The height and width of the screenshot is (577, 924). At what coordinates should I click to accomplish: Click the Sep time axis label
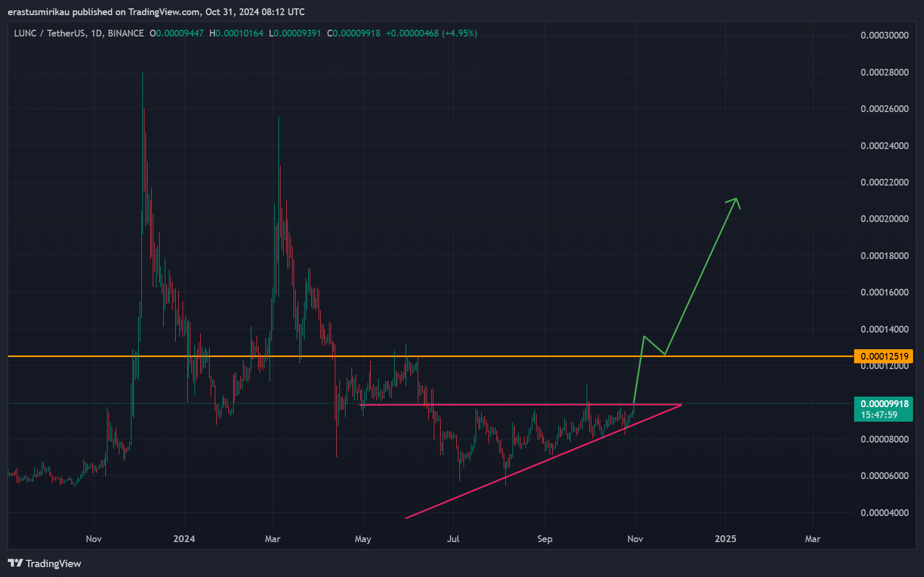[x=545, y=539]
